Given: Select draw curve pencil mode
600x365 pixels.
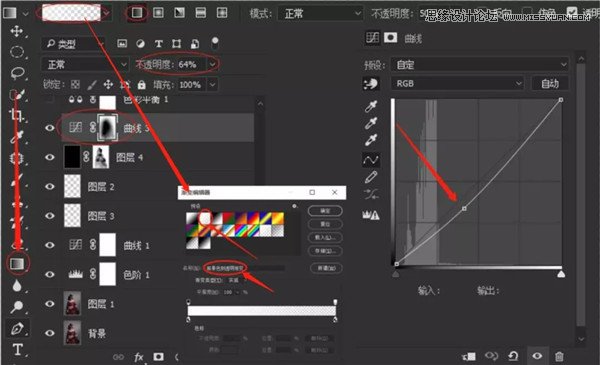Looking at the screenshot, I should [x=371, y=177].
